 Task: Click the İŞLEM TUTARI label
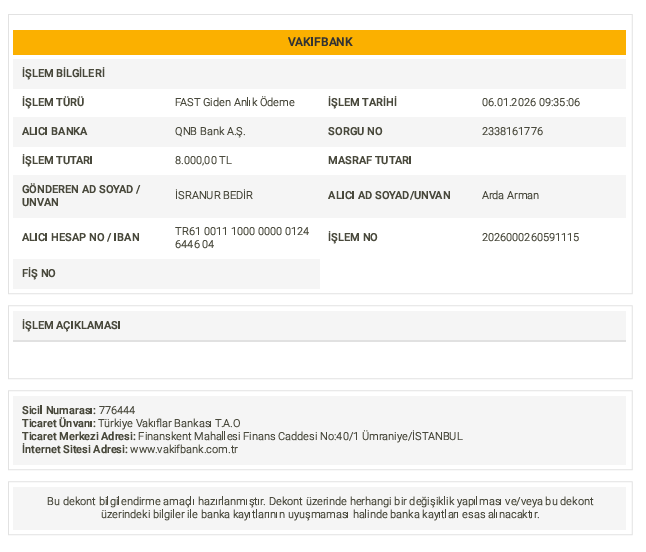coord(57,160)
